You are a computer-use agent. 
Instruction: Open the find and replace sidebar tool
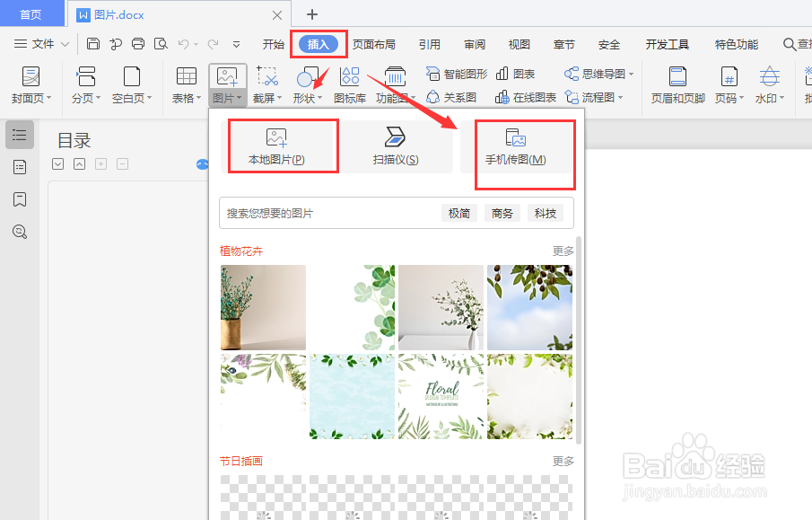[x=19, y=231]
